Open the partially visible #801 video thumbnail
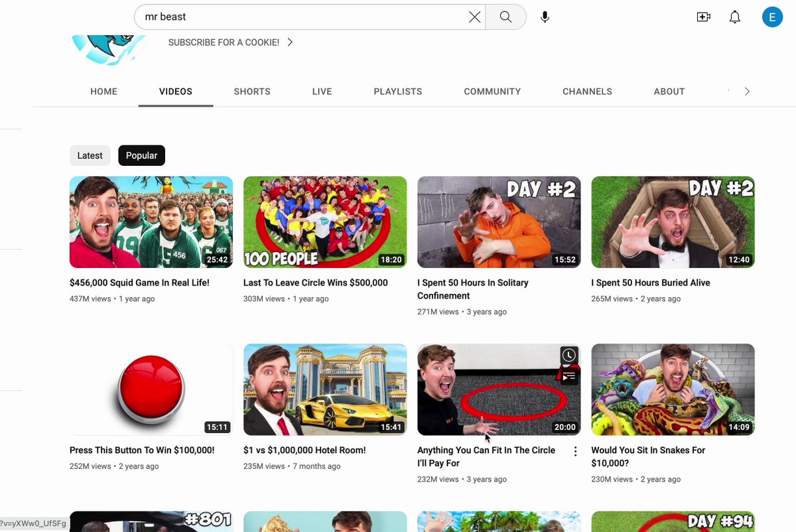796x532 pixels. (x=151, y=521)
